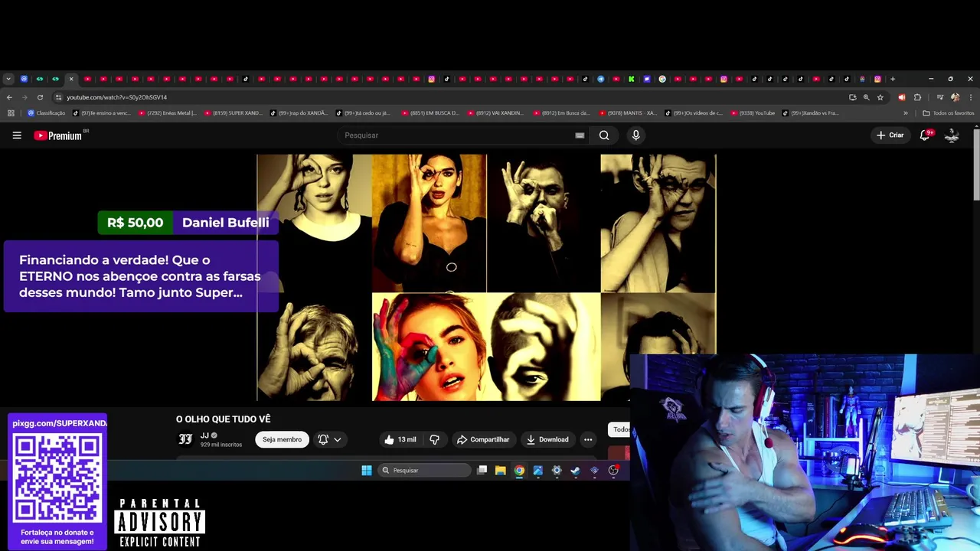
Task: Switch to the Google tab
Action: tap(662, 79)
